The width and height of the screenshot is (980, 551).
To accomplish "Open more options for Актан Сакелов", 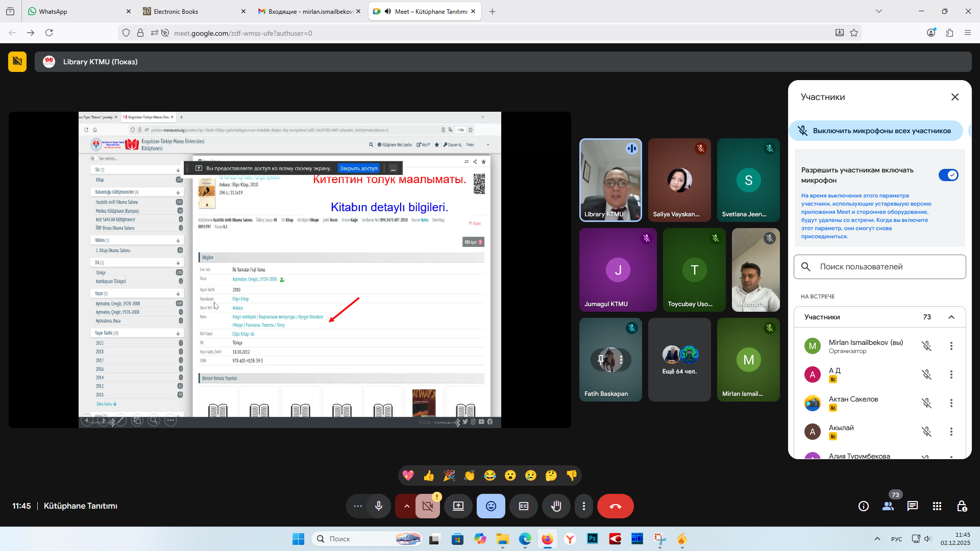I will (951, 403).
